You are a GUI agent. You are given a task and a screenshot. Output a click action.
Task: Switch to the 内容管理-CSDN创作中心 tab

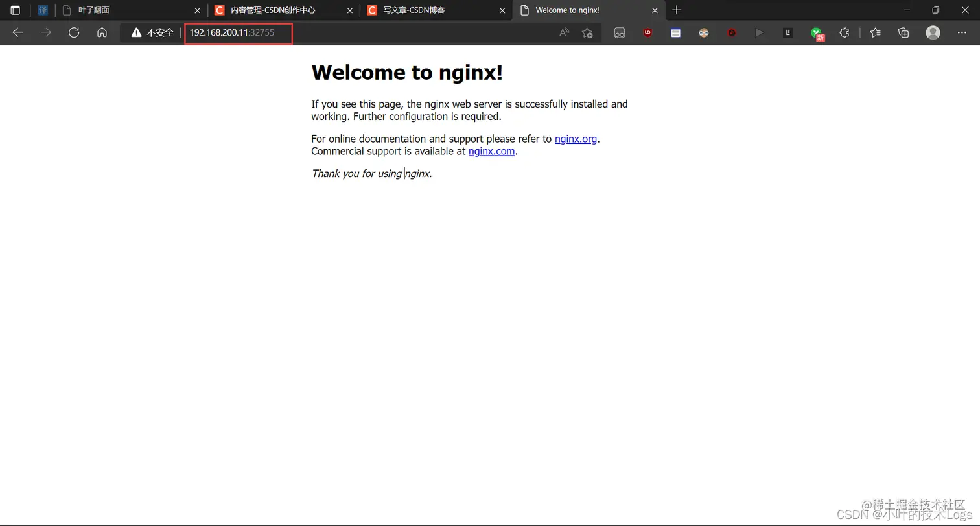[x=284, y=10]
